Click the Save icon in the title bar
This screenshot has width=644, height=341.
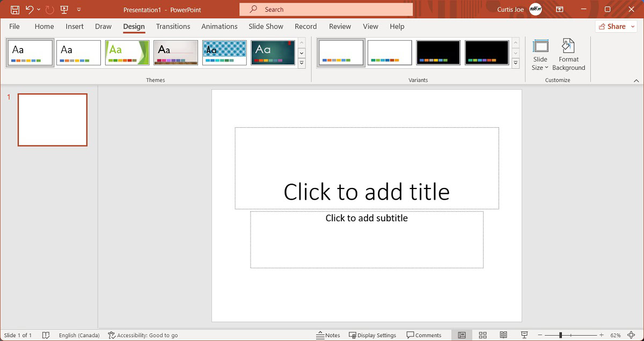(15, 10)
